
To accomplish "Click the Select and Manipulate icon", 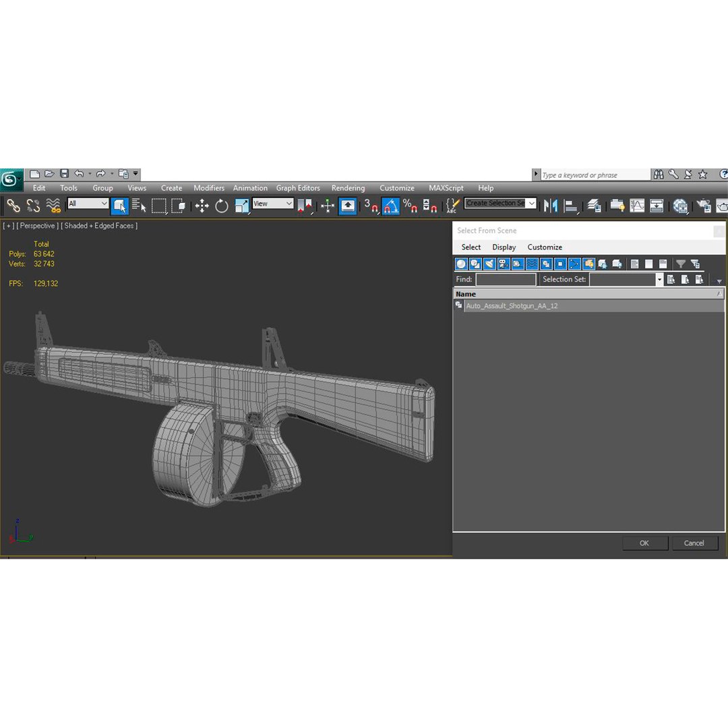I will point(328,206).
